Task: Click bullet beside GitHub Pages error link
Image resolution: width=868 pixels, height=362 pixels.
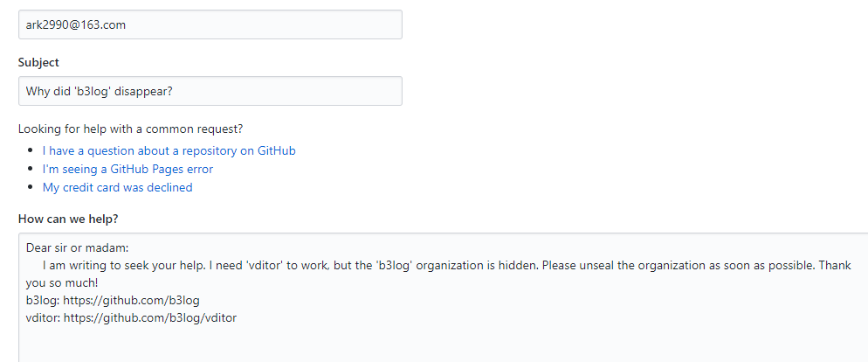Action: (x=31, y=170)
